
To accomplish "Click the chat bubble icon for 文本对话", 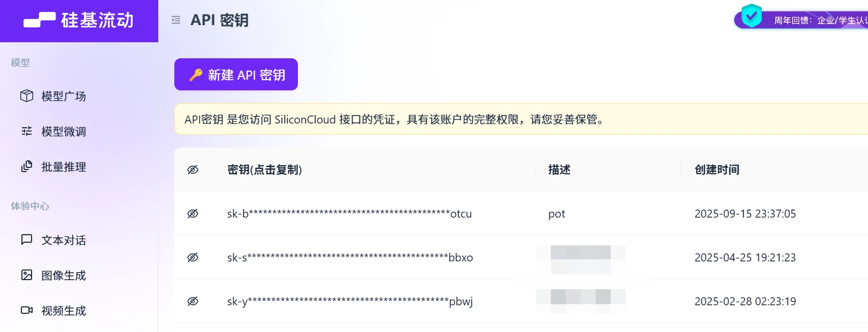I will tap(27, 240).
